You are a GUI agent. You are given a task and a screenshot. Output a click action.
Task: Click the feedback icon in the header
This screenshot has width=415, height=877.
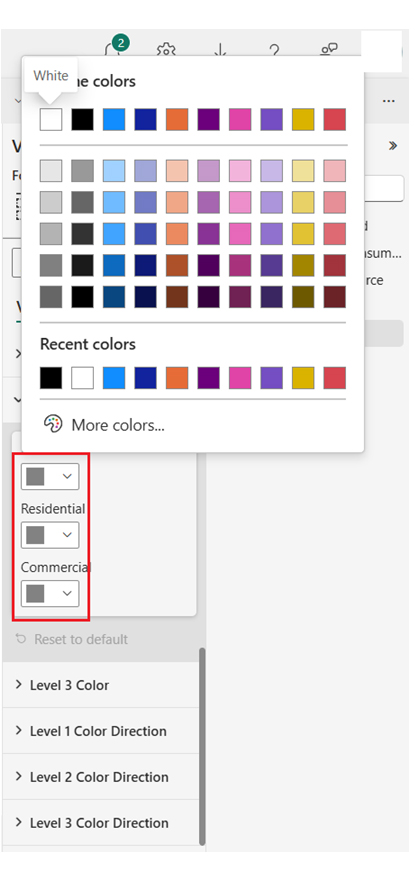[x=328, y=50]
